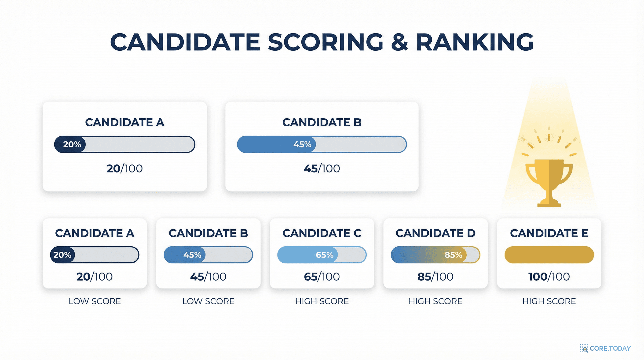Screen dimensions: 644x360
Task: Select the 65/100 score text
Action: pos(322,277)
